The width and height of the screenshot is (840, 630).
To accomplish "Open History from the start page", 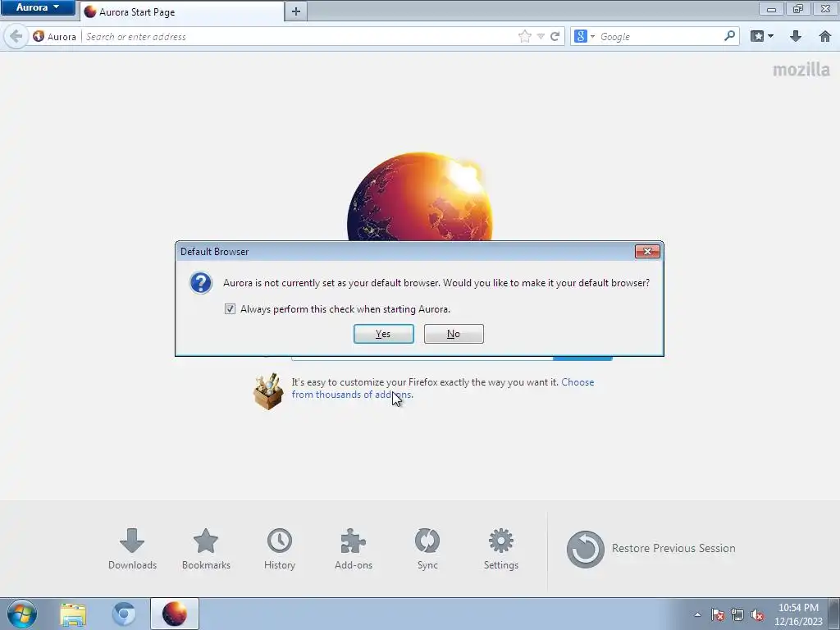I will [280, 549].
